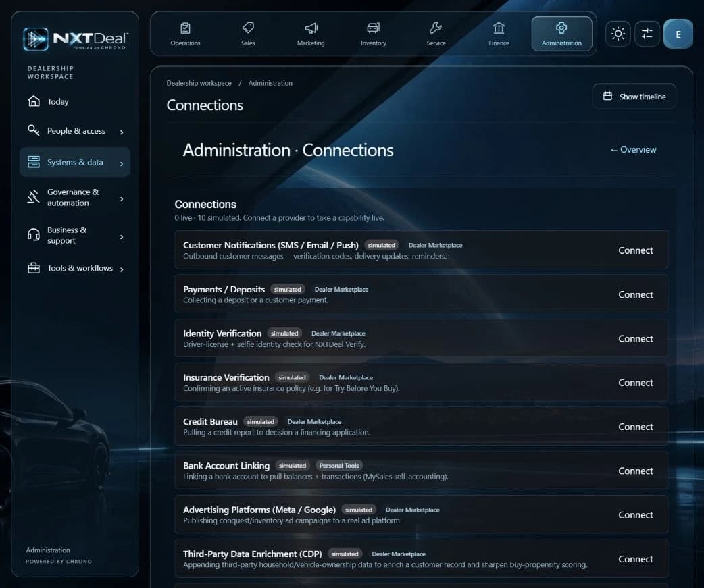Image resolution: width=704 pixels, height=588 pixels.
Task: Connect Bank Account Linking provider
Action: pyautogui.click(x=635, y=471)
